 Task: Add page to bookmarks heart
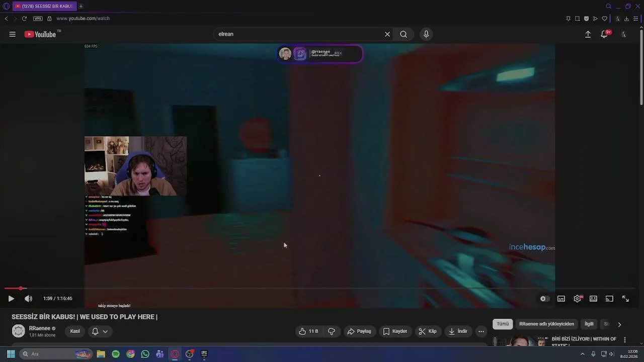(x=604, y=19)
